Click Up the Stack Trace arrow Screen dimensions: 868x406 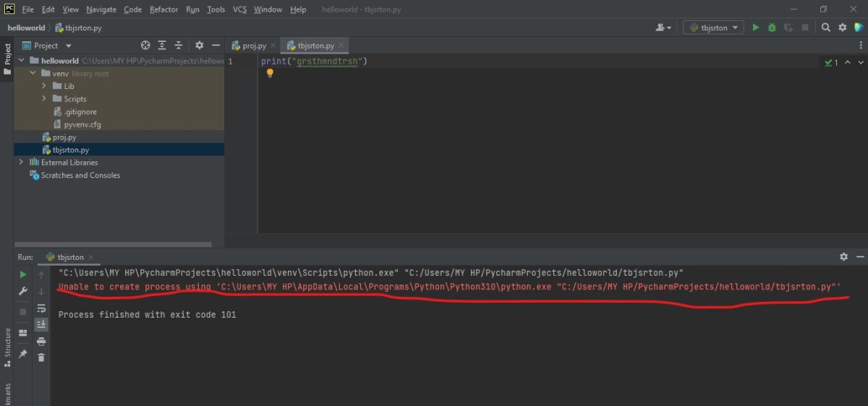[x=41, y=274]
